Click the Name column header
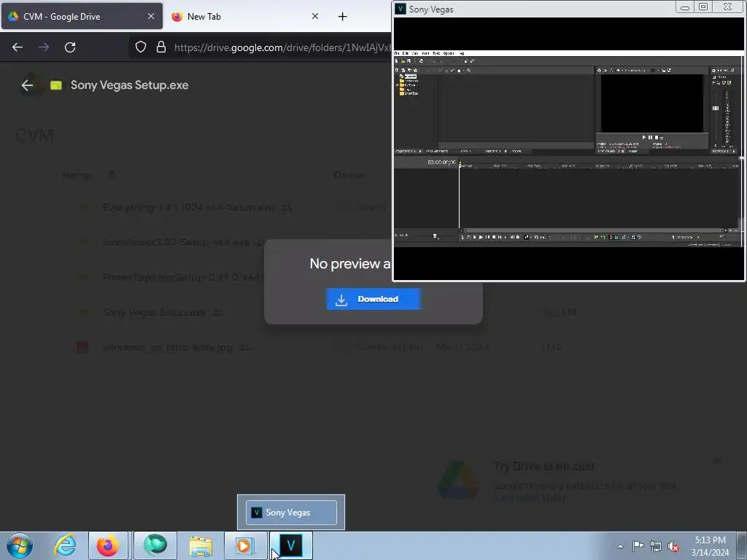 [x=76, y=175]
